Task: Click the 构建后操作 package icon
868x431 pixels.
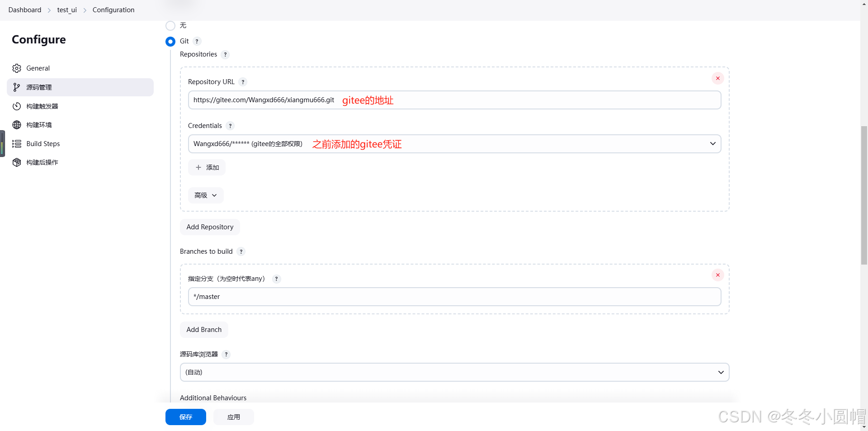Action: [17, 162]
